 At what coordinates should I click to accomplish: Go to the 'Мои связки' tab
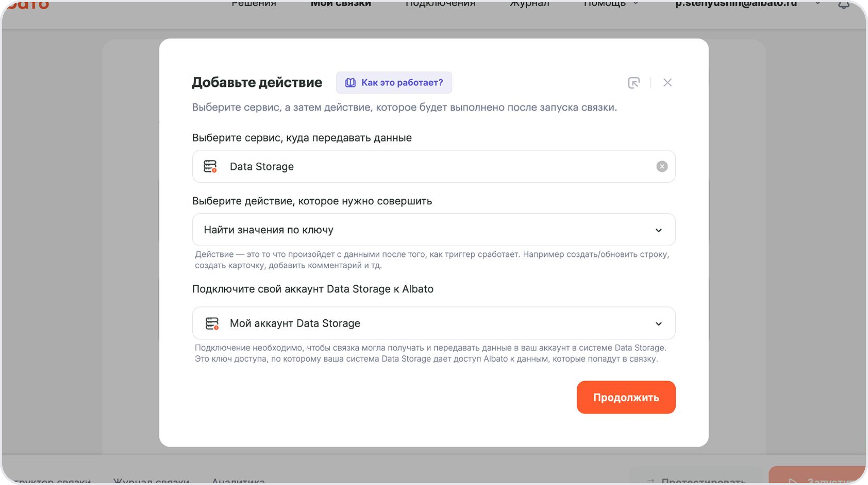(341, 4)
